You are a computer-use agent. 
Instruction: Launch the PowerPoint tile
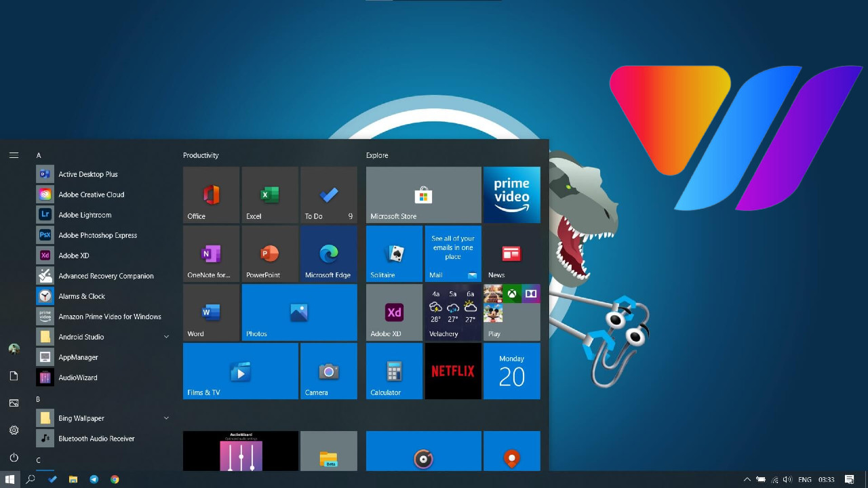click(270, 253)
